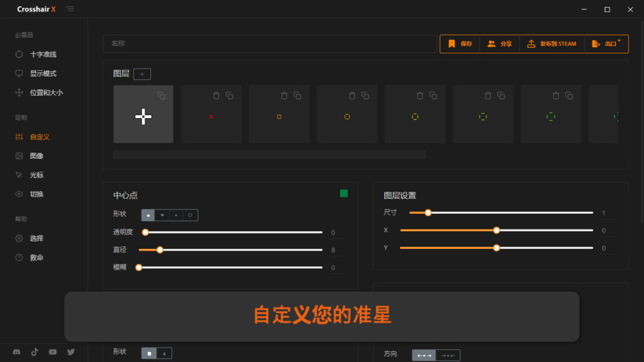Click the 名称 name input field

(269, 44)
